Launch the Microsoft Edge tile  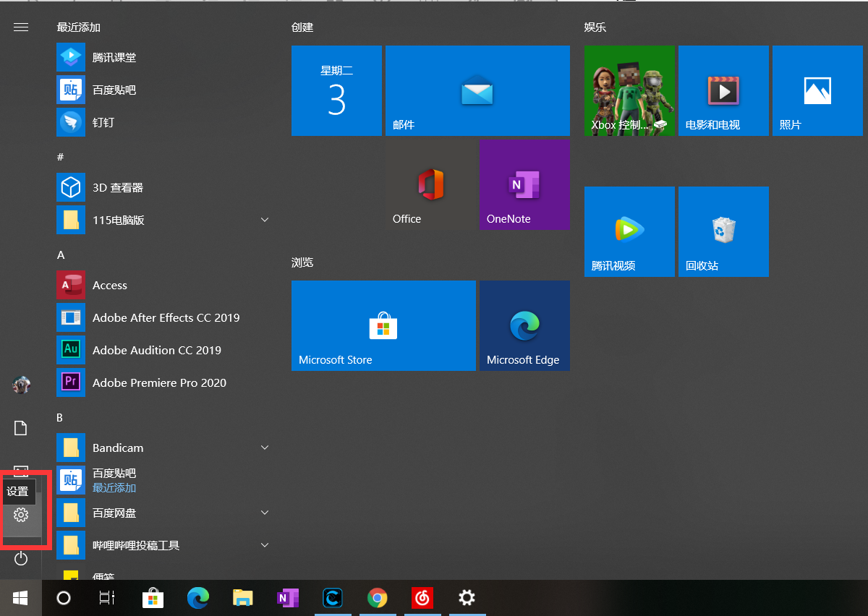pyautogui.click(x=524, y=325)
